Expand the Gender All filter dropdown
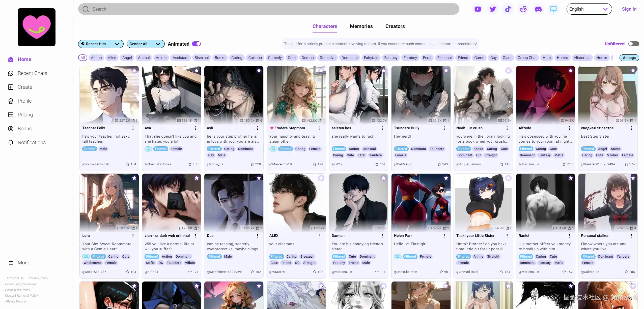 (x=145, y=44)
